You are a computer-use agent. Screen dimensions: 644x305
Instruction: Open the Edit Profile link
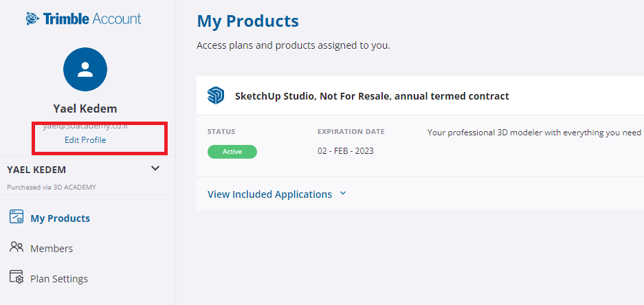[85, 140]
